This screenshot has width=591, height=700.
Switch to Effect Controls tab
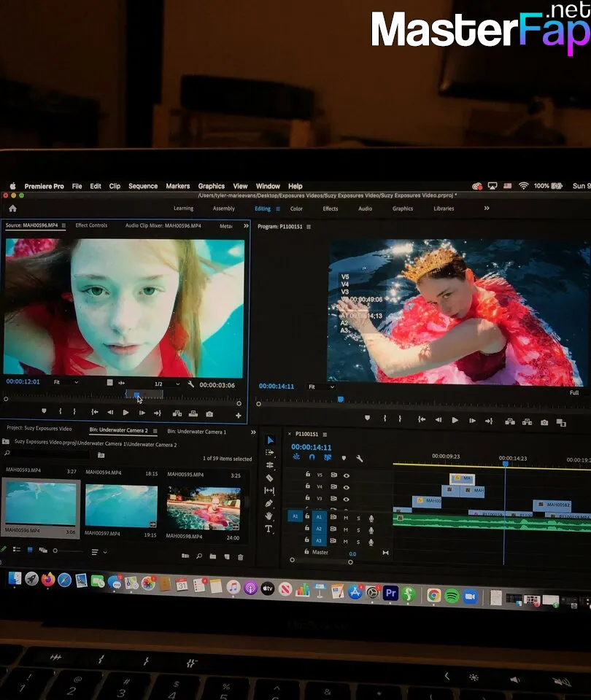pos(91,225)
